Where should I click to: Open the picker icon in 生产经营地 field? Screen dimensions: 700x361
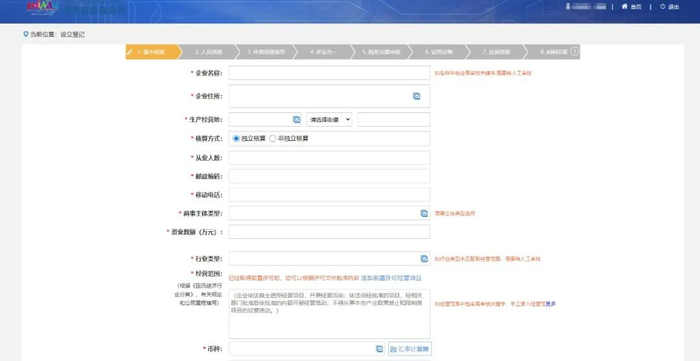pos(296,120)
